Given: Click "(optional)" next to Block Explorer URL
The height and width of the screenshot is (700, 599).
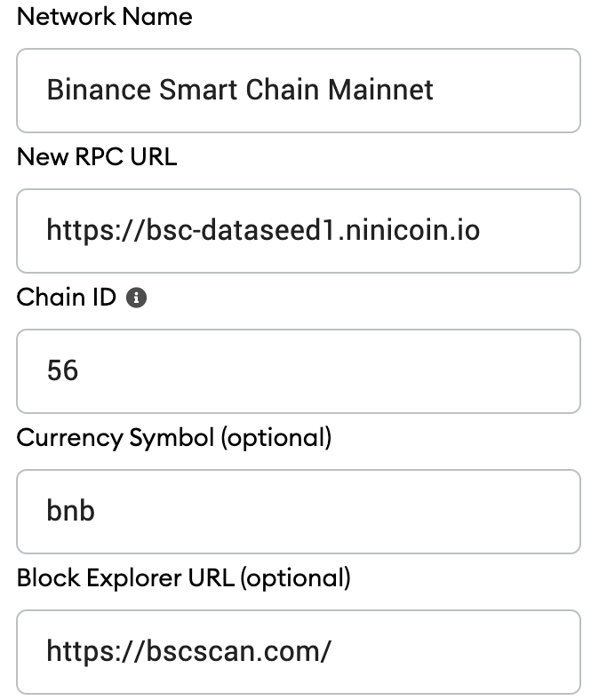Looking at the screenshot, I should point(297,578).
